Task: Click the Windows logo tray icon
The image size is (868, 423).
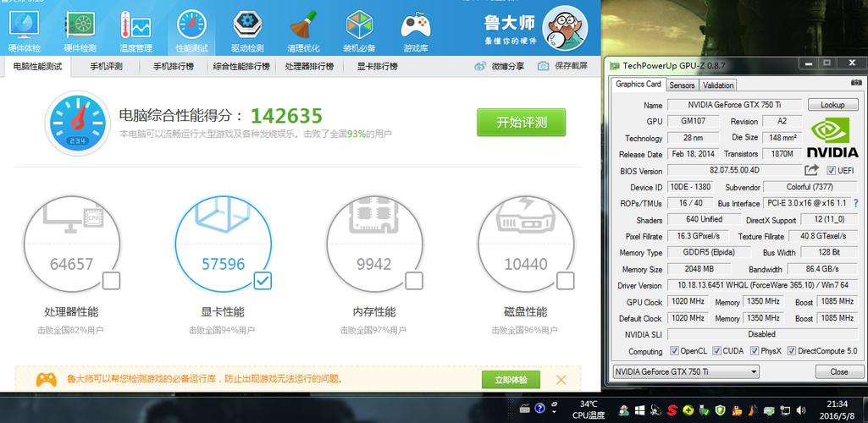Action: coord(640,410)
